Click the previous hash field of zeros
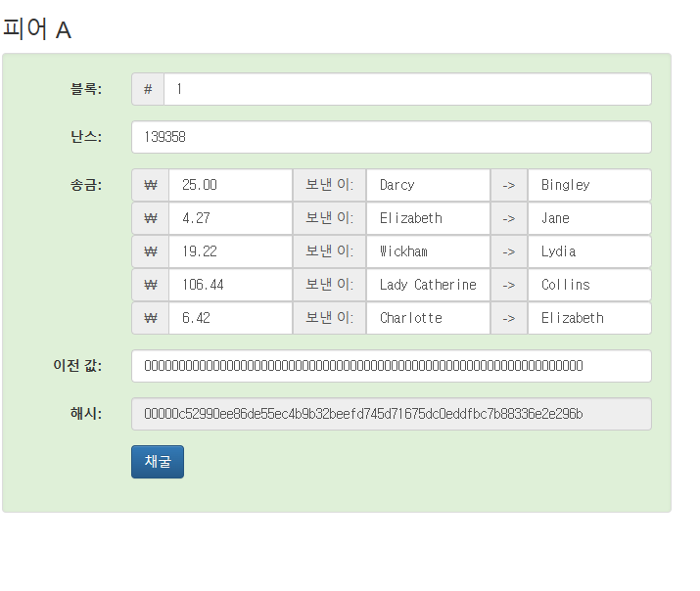This screenshot has width=700, height=591. (392, 366)
